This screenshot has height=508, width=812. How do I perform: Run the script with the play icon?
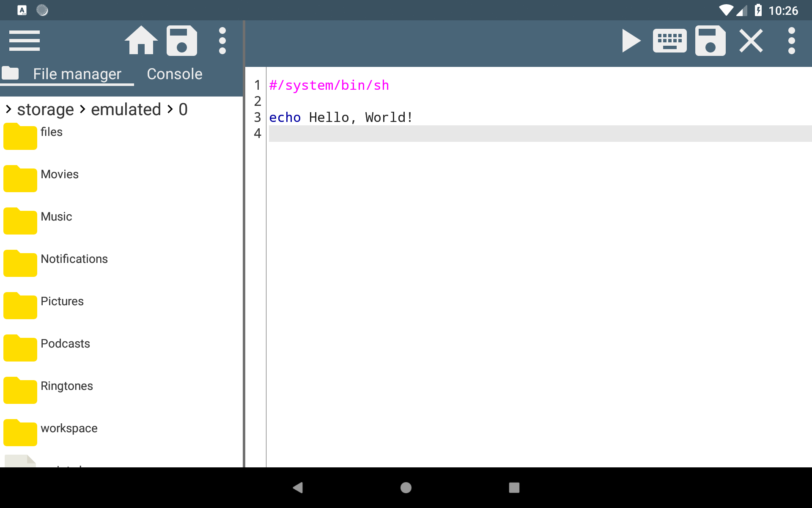point(631,41)
